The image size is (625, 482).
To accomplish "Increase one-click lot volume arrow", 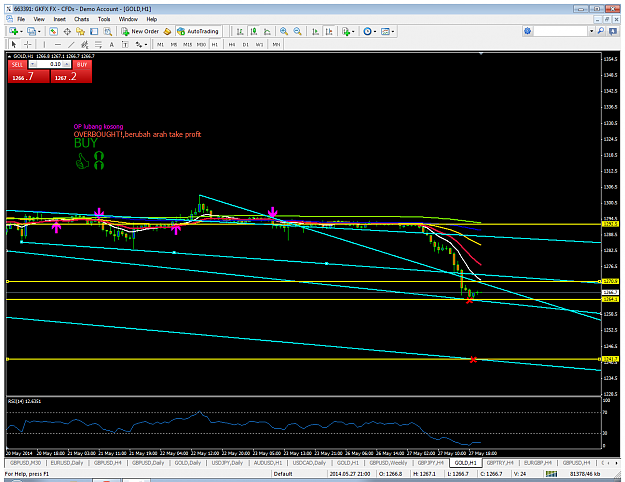I will tap(67, 64).
